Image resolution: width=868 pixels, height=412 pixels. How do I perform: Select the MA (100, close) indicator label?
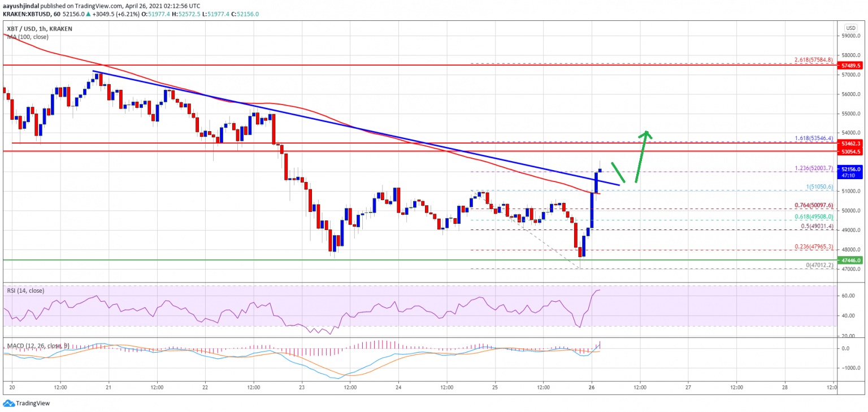[28, 37]
